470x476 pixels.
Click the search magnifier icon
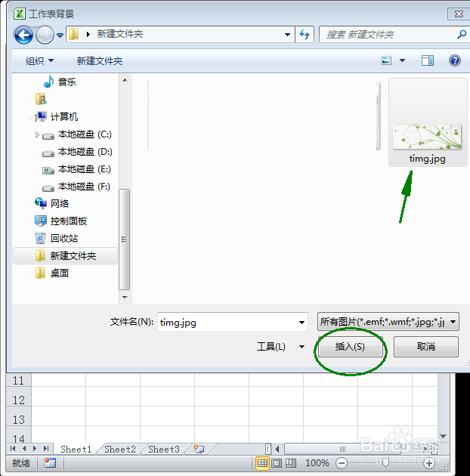(462, 34)
